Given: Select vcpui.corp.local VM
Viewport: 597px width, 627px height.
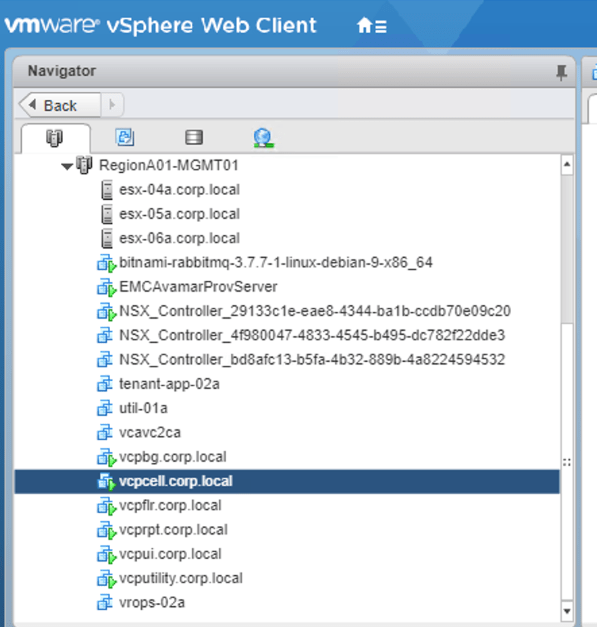Looking at the screenshot, I should click(x=170, y=555).
